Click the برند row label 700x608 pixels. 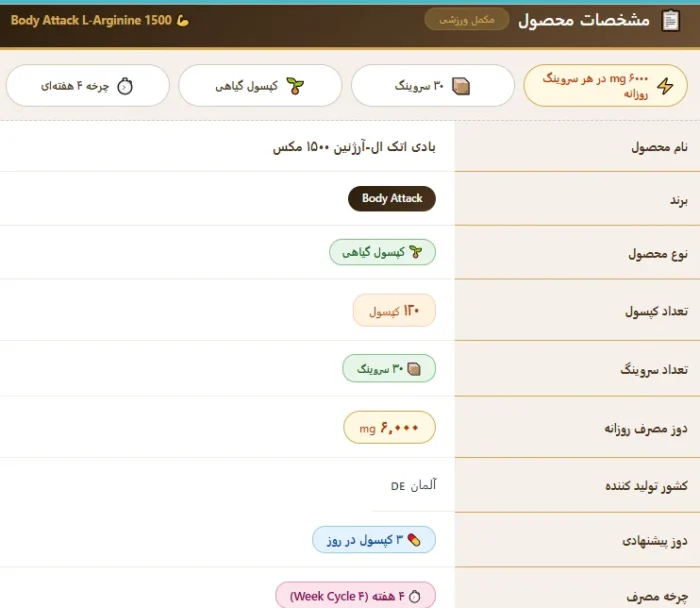pos(679,200)
